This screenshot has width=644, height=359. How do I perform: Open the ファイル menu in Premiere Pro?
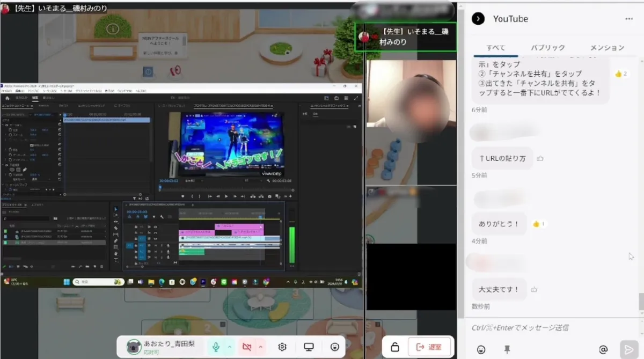[6, 92]
